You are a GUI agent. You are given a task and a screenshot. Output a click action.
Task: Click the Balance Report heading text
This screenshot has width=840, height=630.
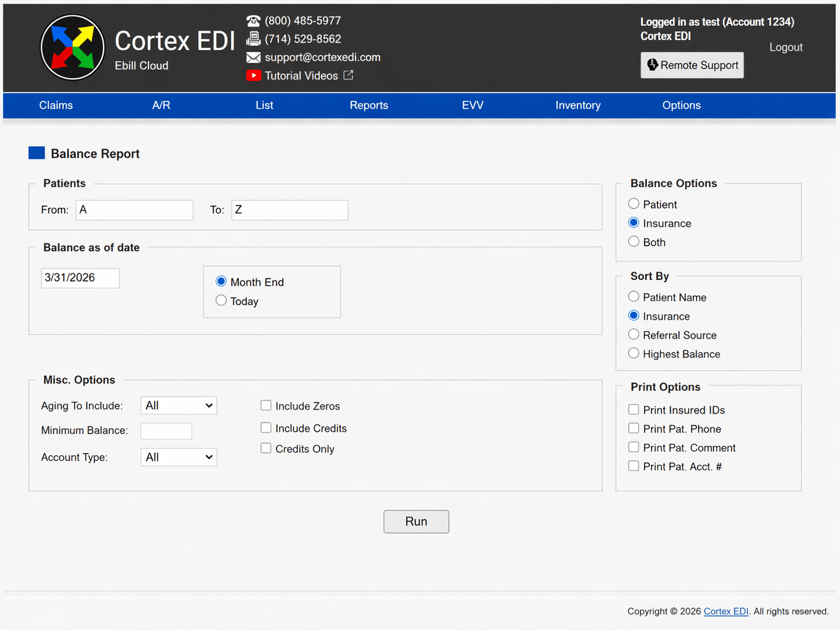click(x=95, y=154)
